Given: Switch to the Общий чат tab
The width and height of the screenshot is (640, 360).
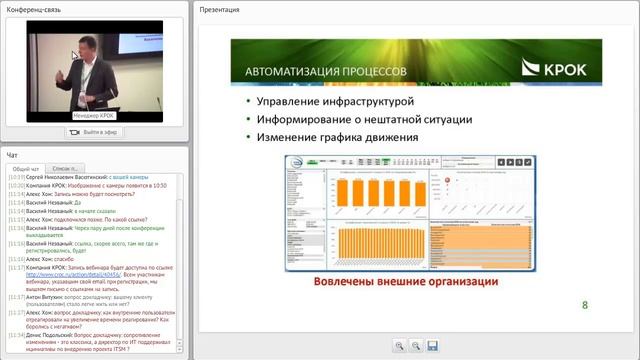Looking at the screenshot, I should pyautogui.click(x=26, y=169).
